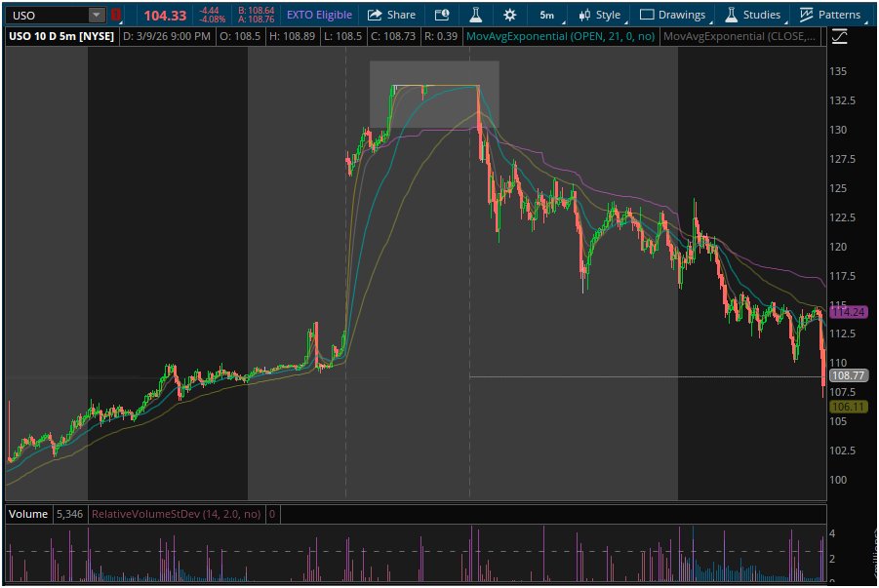Click the 100 price axis label
This screenshot has height=588, width=879.
(838, 480)
